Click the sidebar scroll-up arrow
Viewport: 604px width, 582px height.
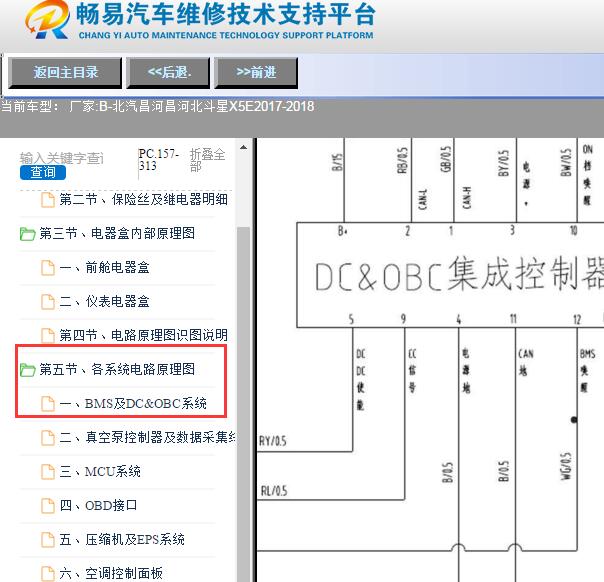(x=243, y=148)
